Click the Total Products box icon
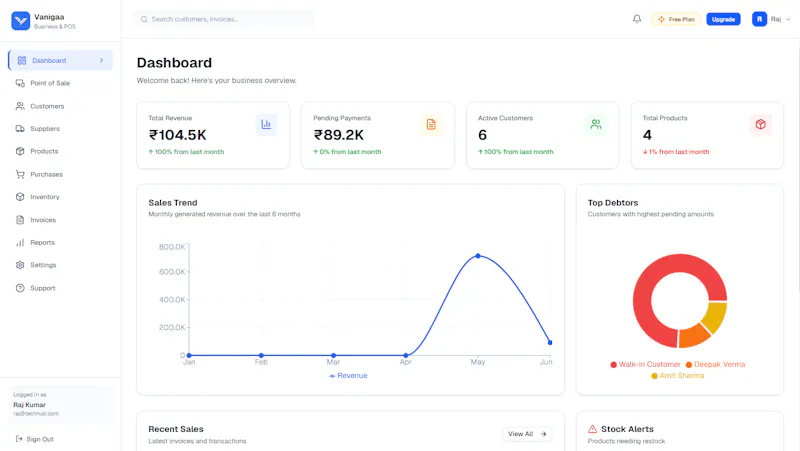 pos(761,124)
